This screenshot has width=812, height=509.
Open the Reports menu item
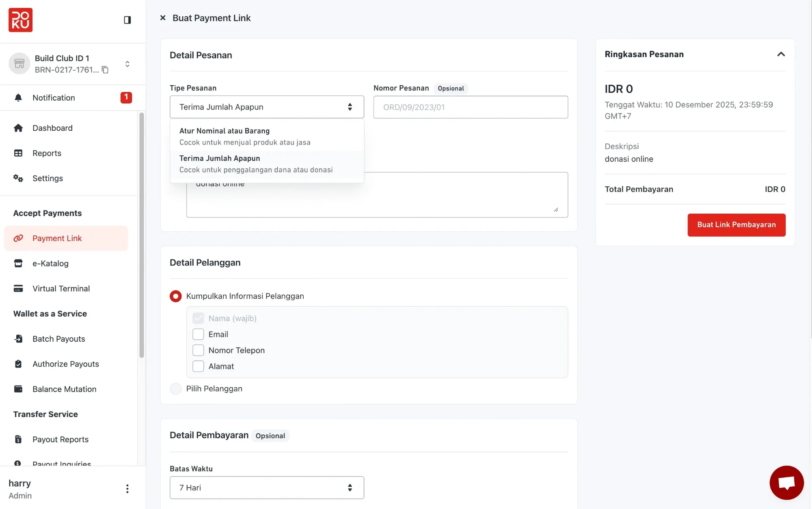tap(47, 153)
